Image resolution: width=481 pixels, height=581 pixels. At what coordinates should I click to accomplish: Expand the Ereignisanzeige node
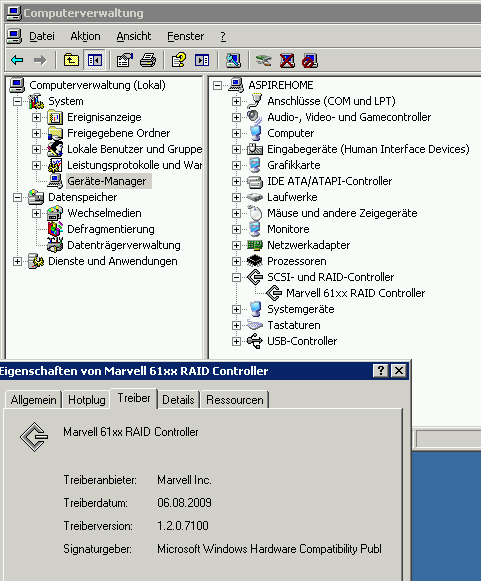coord(36,117)
